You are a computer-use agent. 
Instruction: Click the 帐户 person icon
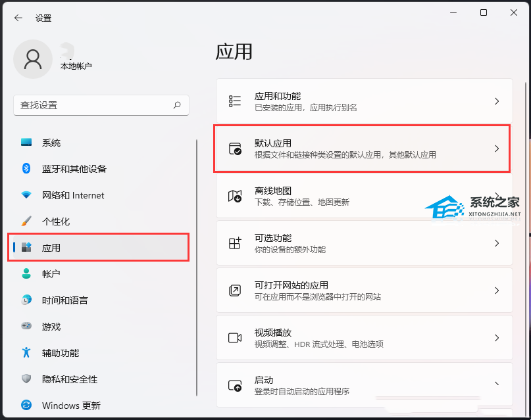26,273
